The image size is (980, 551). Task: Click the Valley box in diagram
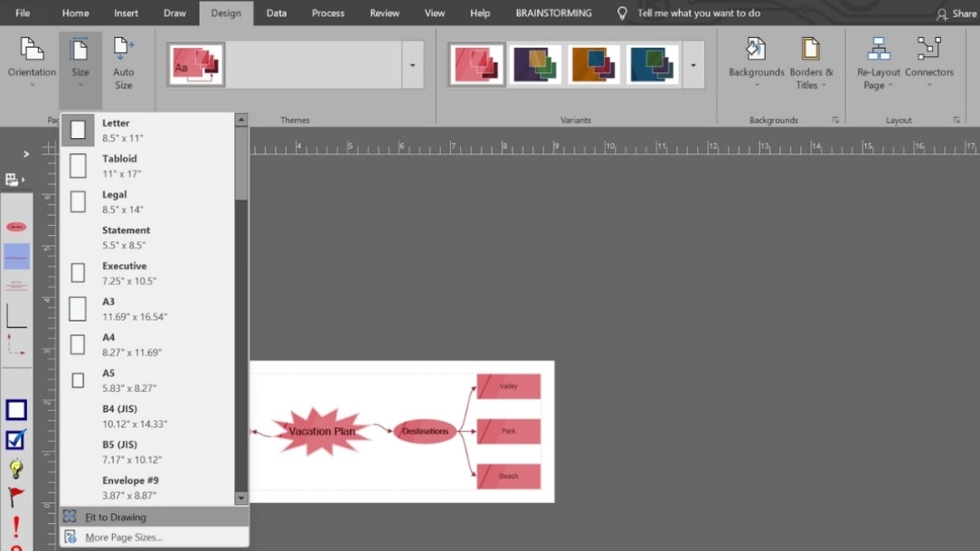pyautogui.click(x=509, y=386)
